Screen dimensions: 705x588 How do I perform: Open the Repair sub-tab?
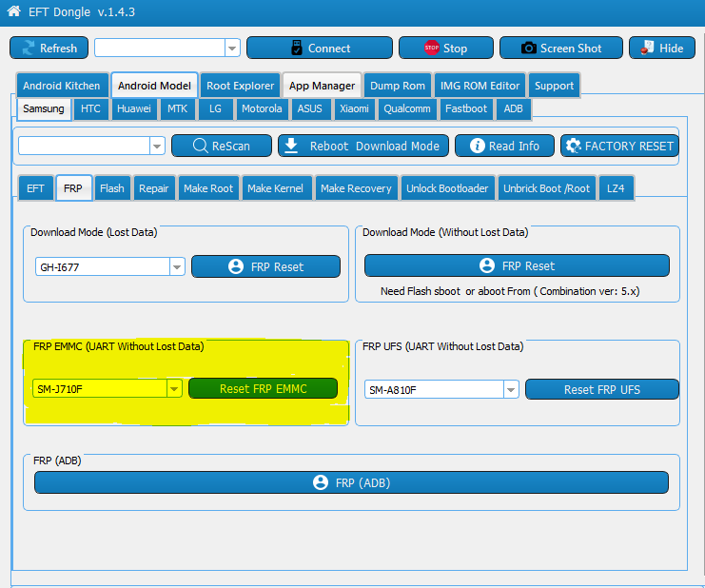[154, 188]
